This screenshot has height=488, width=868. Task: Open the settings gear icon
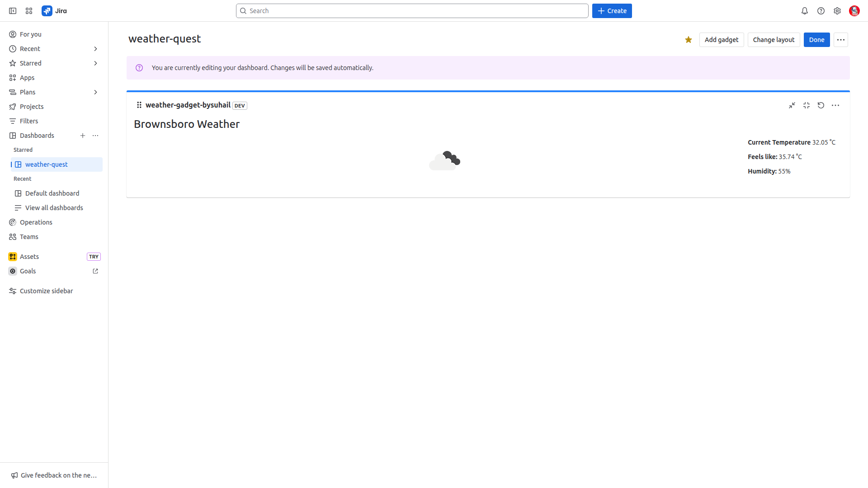[837, 11]
